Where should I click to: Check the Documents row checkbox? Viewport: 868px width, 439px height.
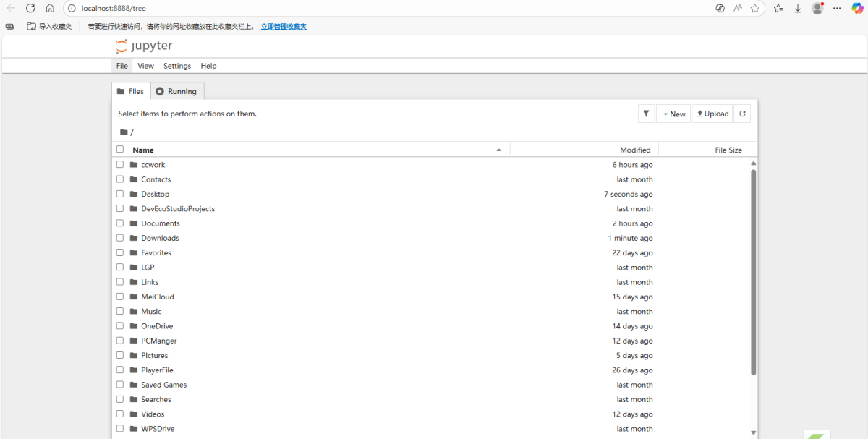(120, 223)
